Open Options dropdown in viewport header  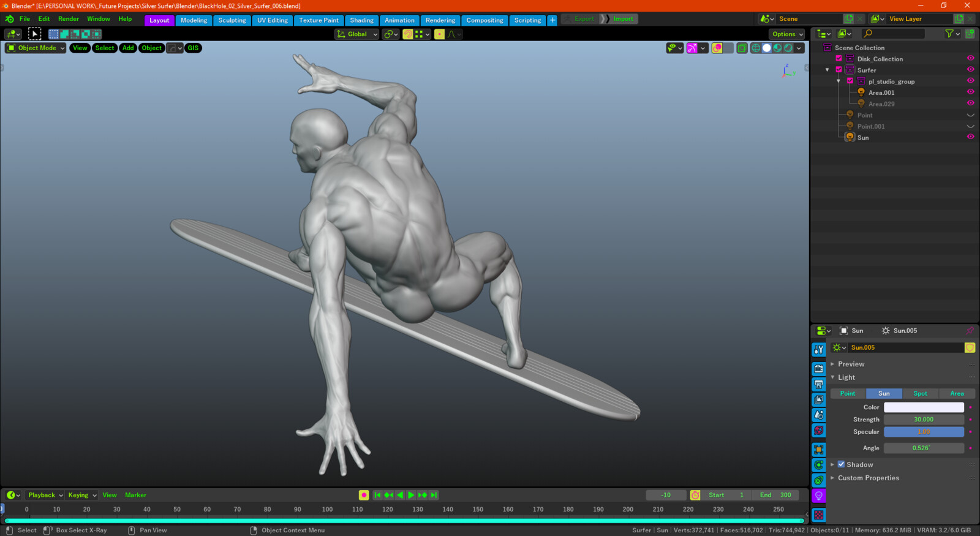pyautogui.click(x=787, y=34)
